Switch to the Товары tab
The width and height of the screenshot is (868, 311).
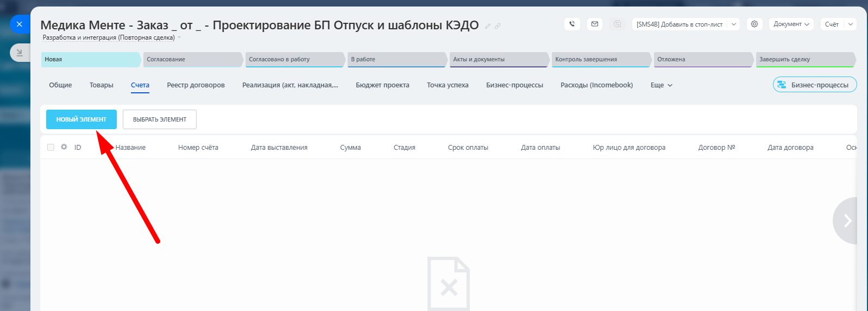click(102, 85)
